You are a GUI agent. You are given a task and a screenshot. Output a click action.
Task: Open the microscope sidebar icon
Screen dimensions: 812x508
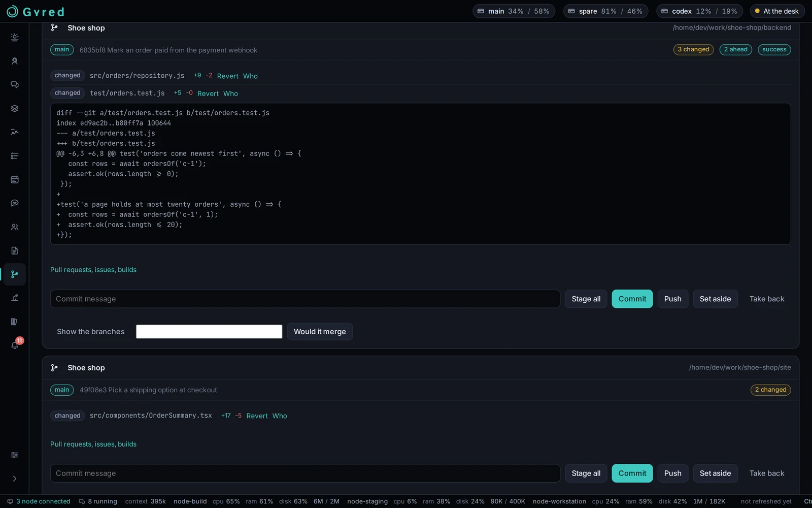(x=15, y=298)
